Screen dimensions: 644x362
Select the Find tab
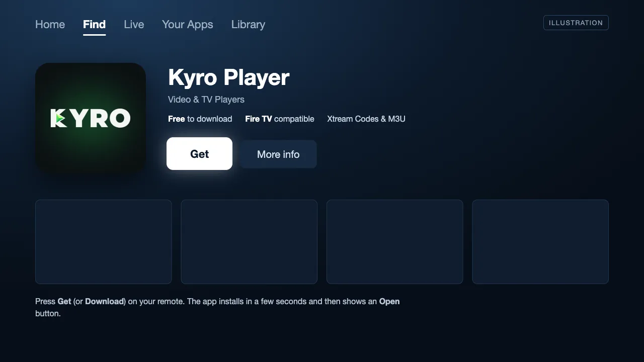tap(94, 24)
